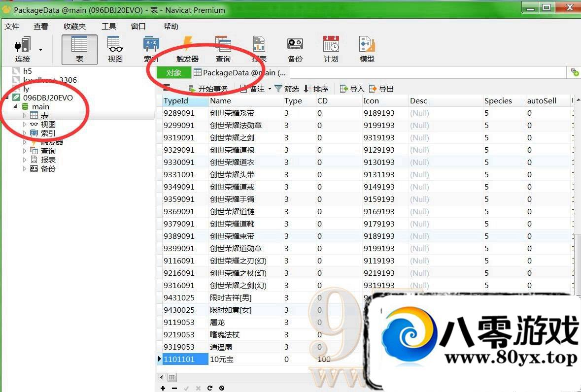Screen dimensions: 581x392
Task: Open the 备注 dropdown arrow
Action: 270,89
